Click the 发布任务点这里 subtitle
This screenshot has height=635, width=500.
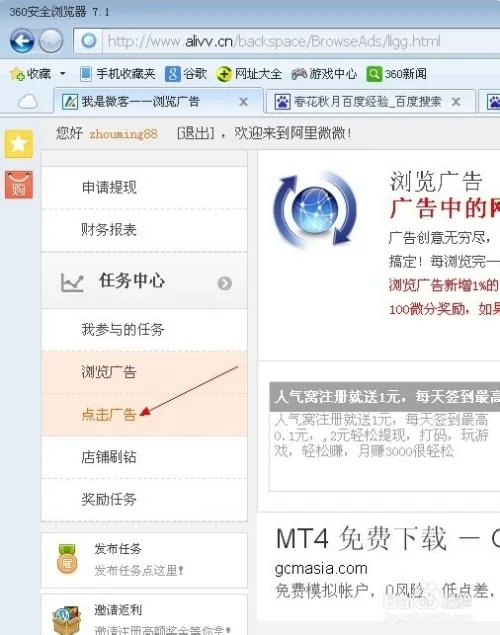139,571
